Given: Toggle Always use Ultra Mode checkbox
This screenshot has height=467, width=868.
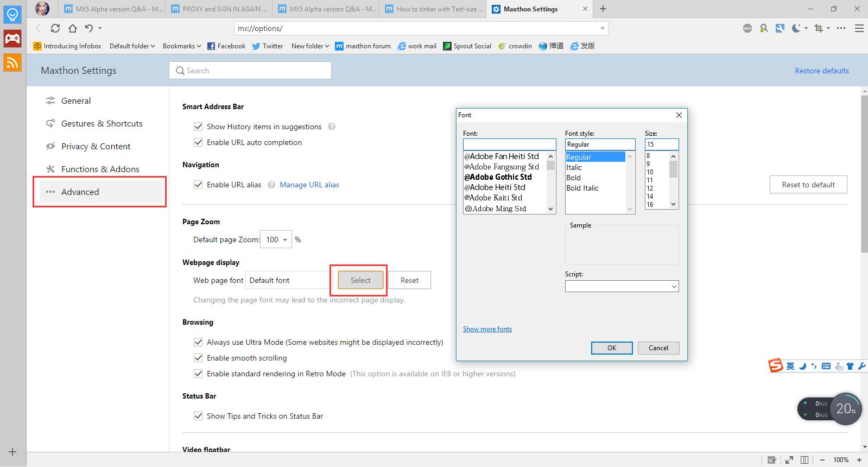Looking at the screenshot, I should point(198,342).
